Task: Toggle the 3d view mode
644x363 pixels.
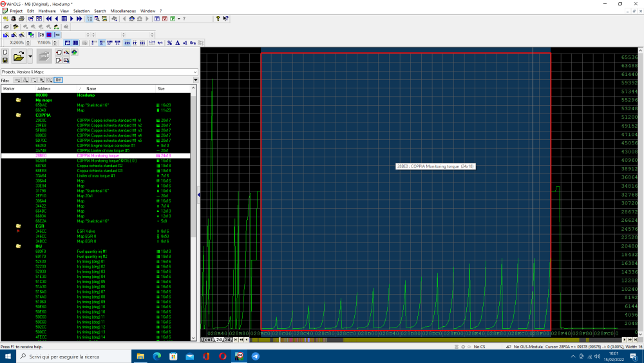Action: (227, 340)
